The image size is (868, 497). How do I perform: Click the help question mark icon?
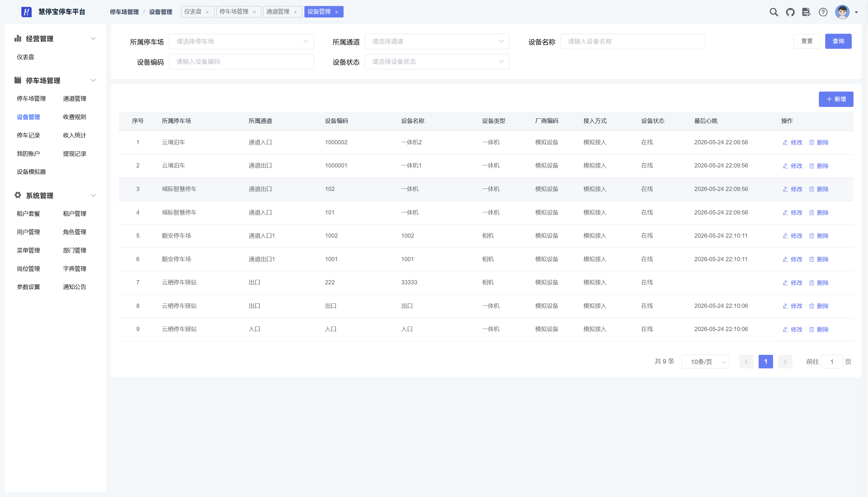pos(823,12)
